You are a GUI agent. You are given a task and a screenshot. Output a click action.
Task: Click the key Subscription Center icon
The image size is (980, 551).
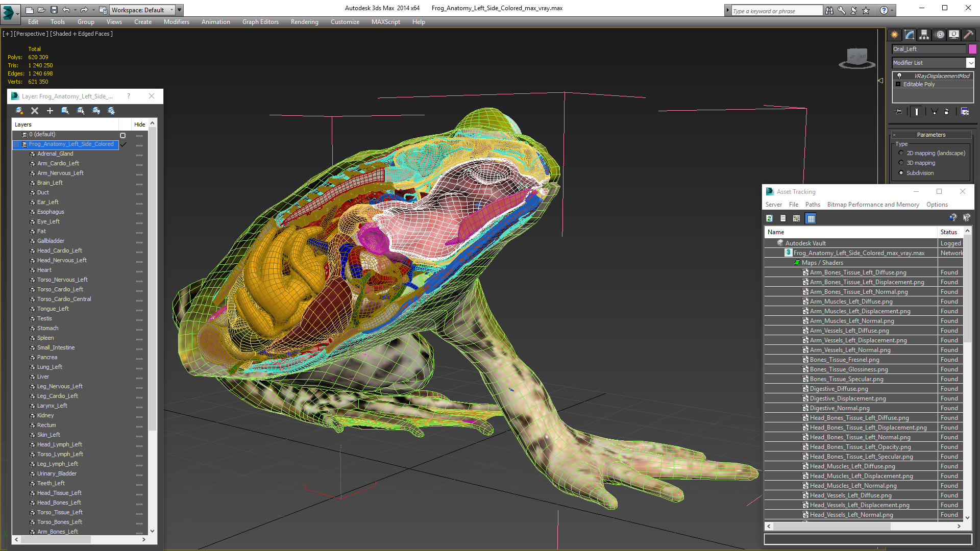click(x=842, y=10)
